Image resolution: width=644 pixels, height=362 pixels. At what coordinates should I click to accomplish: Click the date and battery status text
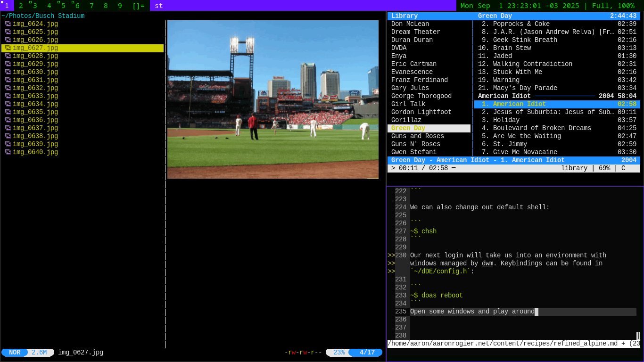(x=547, y=6)
